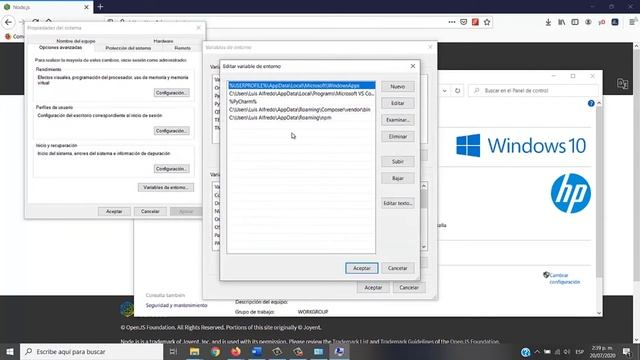This screenshot has width=640, height=360.
Task: Click Cancelar in Variables de entorno window
Action: pos(409,288)
